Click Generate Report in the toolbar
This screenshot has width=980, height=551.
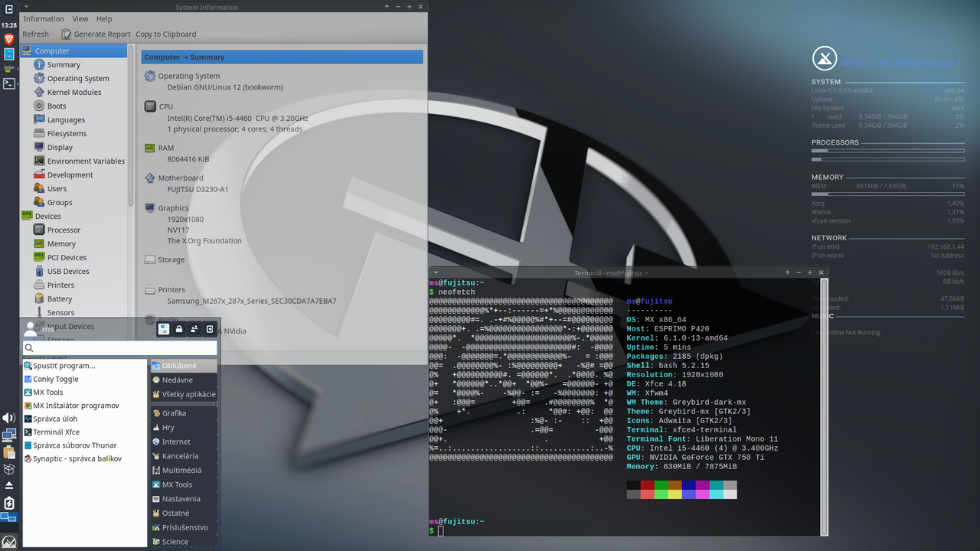96,34
